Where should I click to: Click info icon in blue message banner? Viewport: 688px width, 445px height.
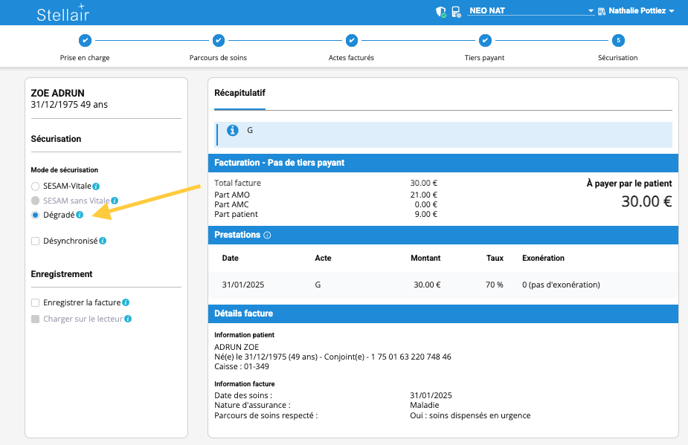pos(232,131)
